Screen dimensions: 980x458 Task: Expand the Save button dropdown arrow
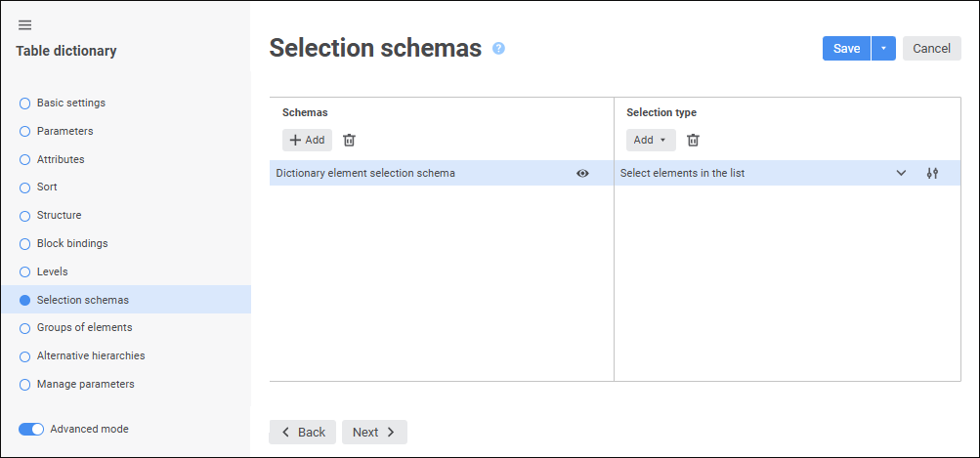883,49
